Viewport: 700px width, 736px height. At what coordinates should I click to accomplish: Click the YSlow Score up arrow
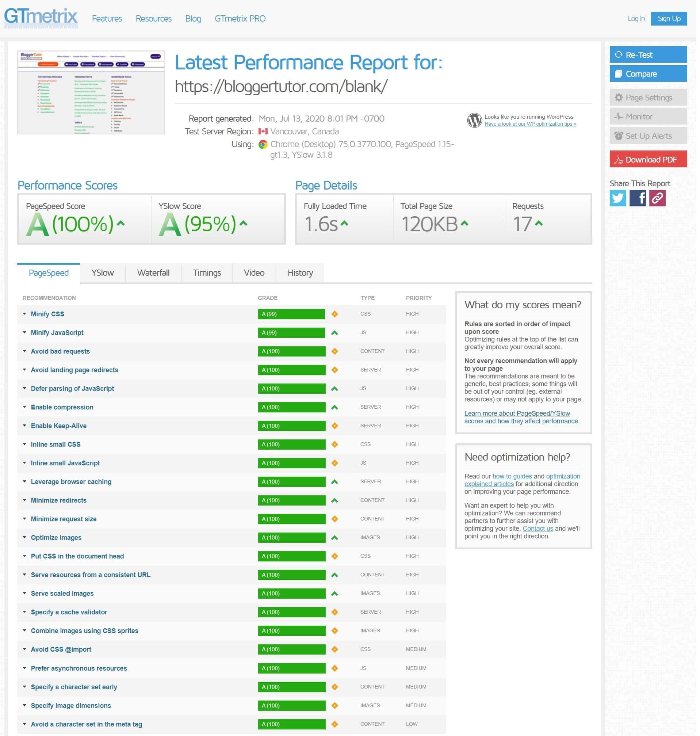coord(243,223)
